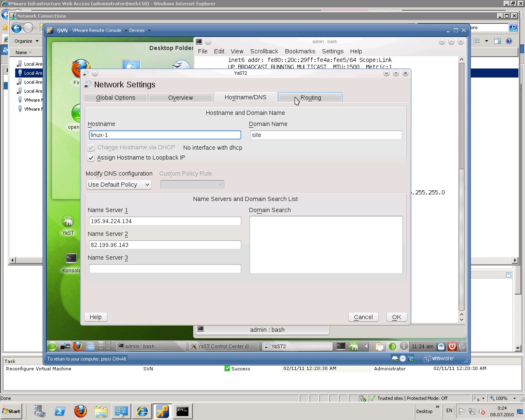Open the View menu in Konsole

237,51
